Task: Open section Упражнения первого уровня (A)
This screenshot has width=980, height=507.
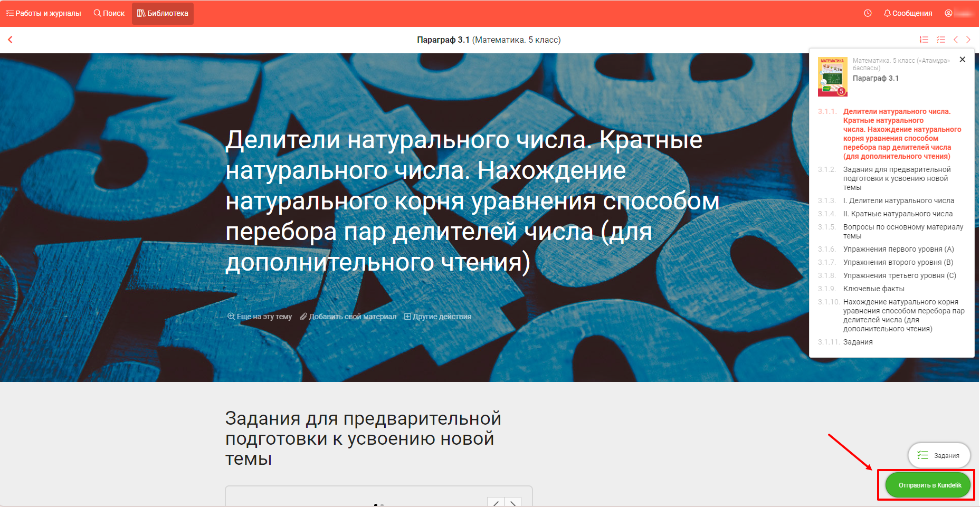Action: tap(898, 249)
